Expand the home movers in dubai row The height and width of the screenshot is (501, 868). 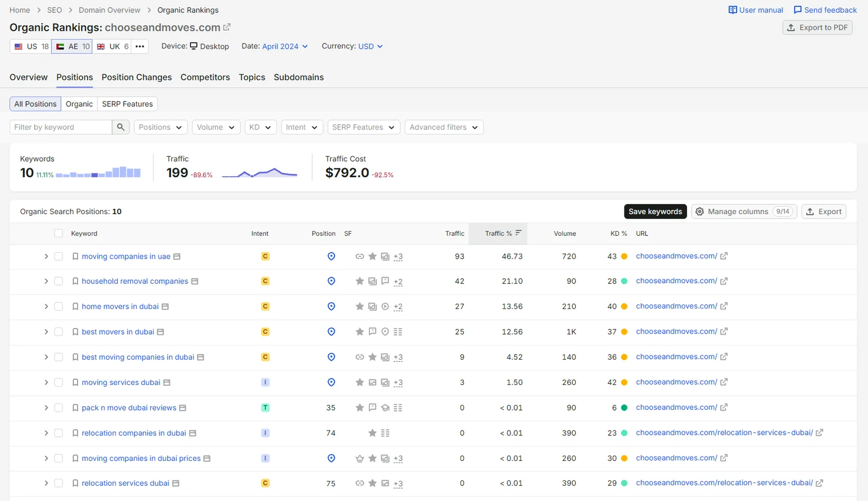coord(46,307)
